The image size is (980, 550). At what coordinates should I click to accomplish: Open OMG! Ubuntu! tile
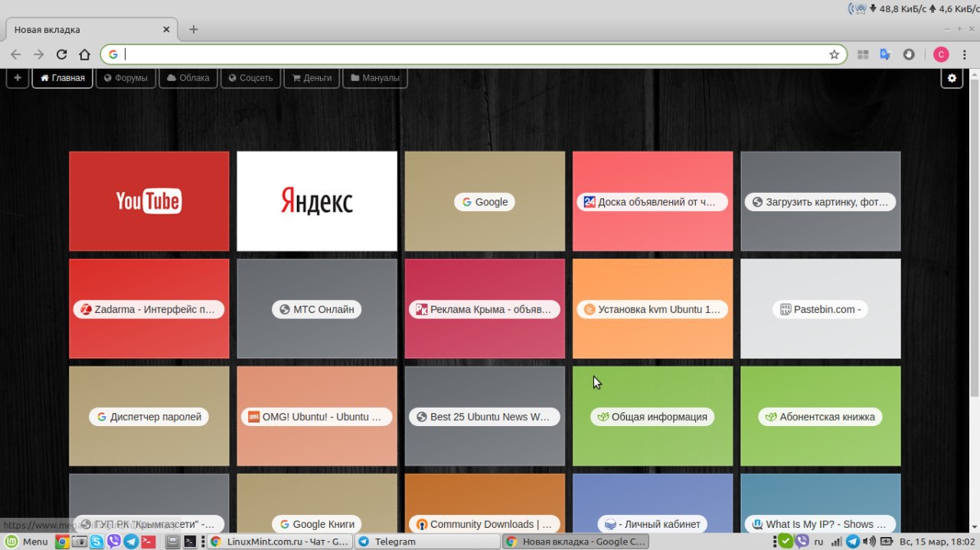click(x=317, y=416)
